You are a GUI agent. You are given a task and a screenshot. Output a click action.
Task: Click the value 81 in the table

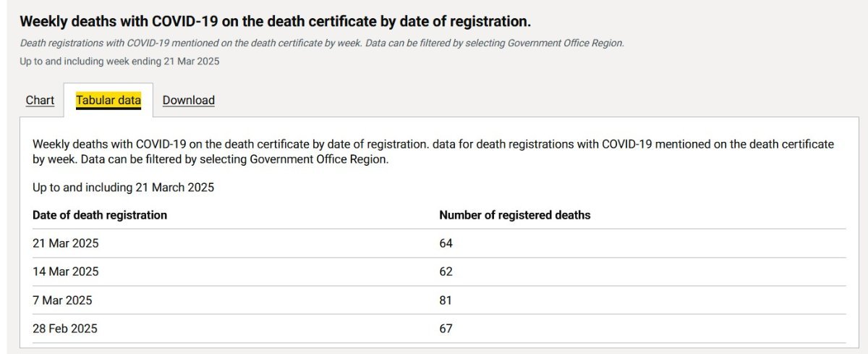[446, 300]
